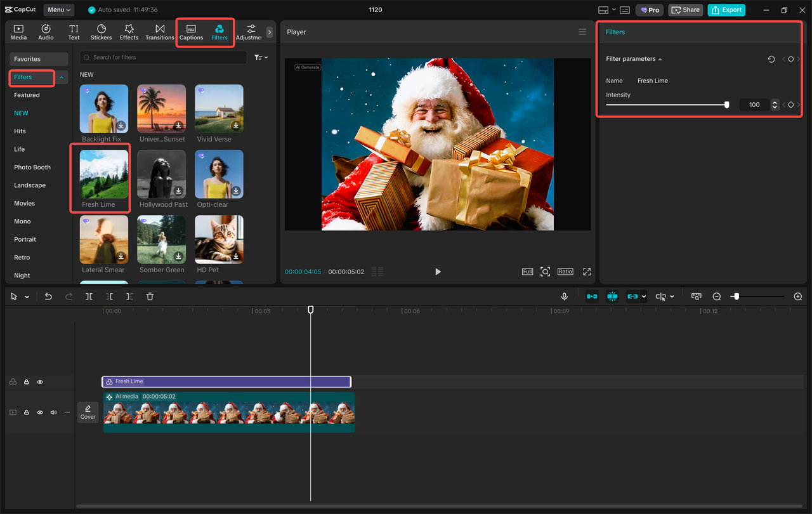Open the search filter options dropdown
The height and width of the screenshot is (514, 812).
click(261, 57)
